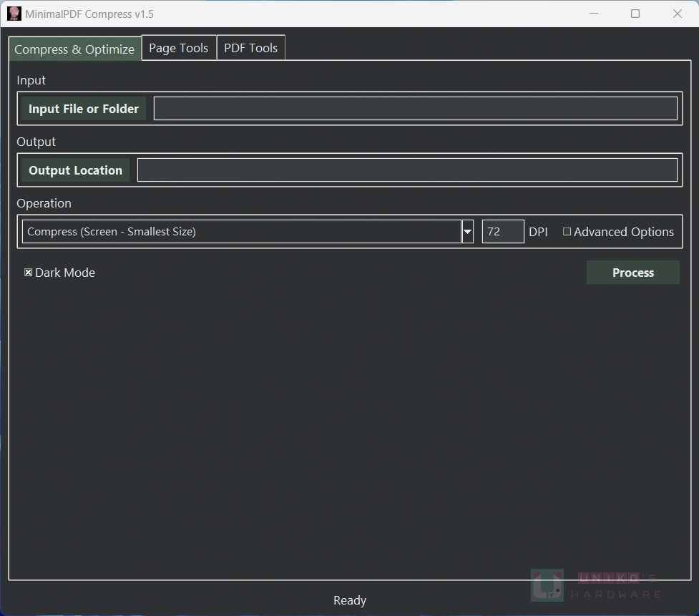The width and height of the screenshot is (699, 616).
Task: Open the PDF Tools tab
Action: [x=251, y=48]
